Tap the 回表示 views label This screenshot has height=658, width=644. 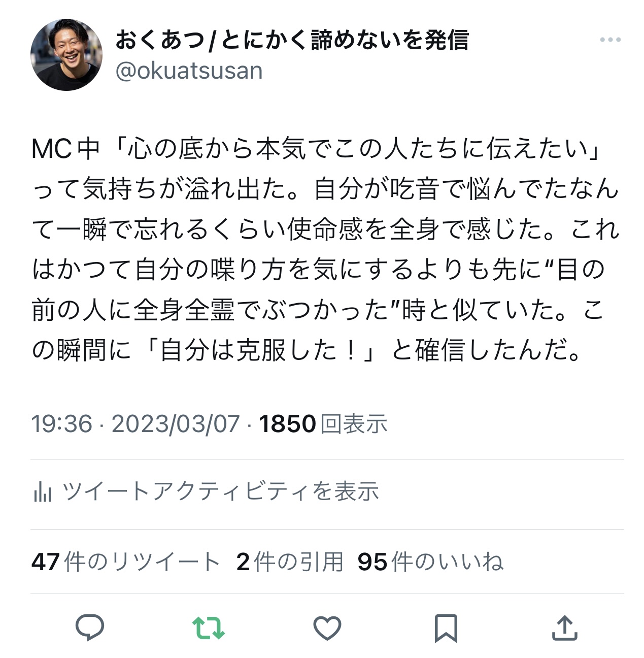click(354, 423)
